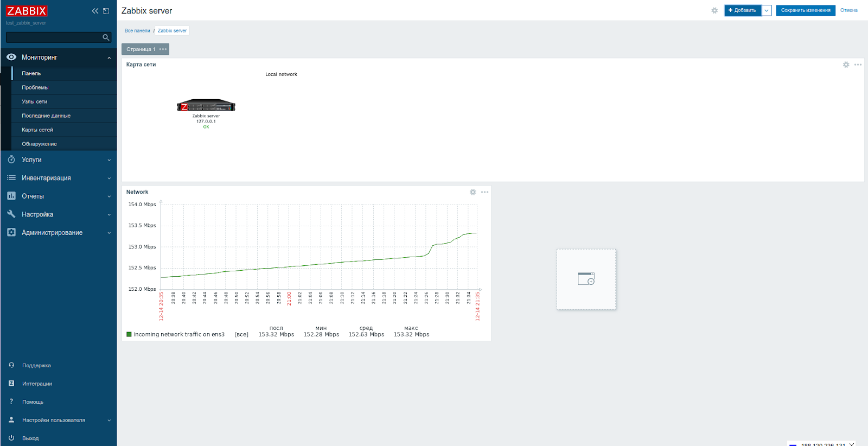Click the Поддержка headset icon
The height and width of the screenshot is (446, 868).
tap(11, 365)
